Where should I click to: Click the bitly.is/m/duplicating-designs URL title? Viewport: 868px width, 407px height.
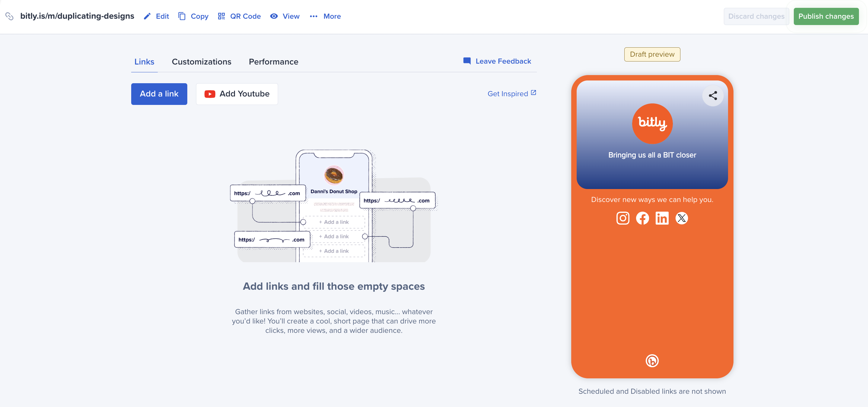77,16
